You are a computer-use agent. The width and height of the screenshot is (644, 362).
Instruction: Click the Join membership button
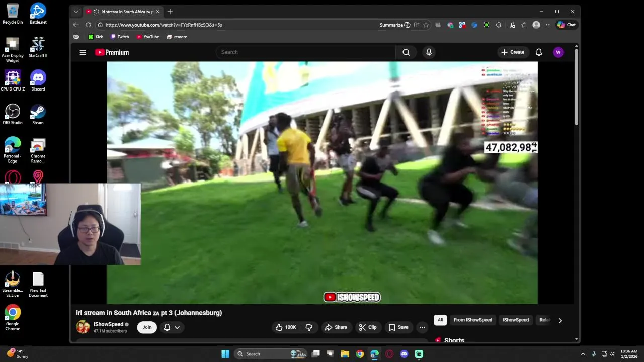pyautogui.click(x=147, y=327)
